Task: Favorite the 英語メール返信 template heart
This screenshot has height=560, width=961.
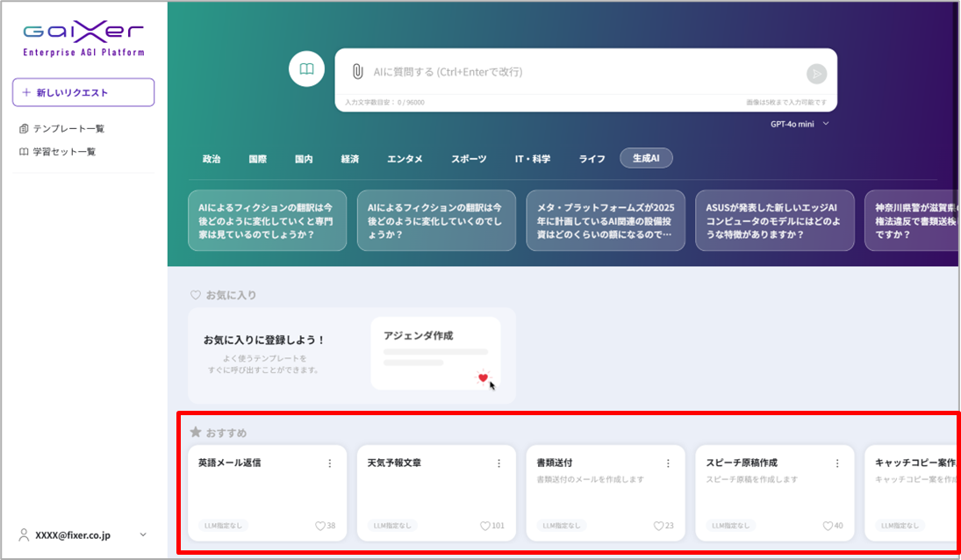Action: coord(320,526)
